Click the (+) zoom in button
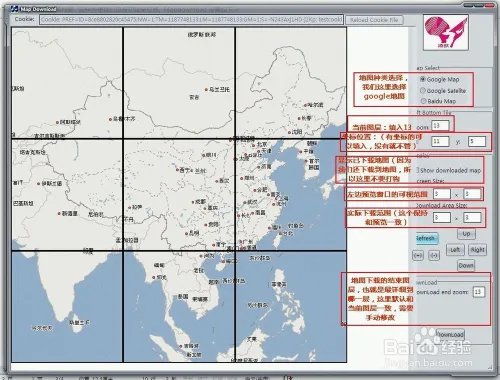This screenshot has width=500, height=380. [418, 255]
